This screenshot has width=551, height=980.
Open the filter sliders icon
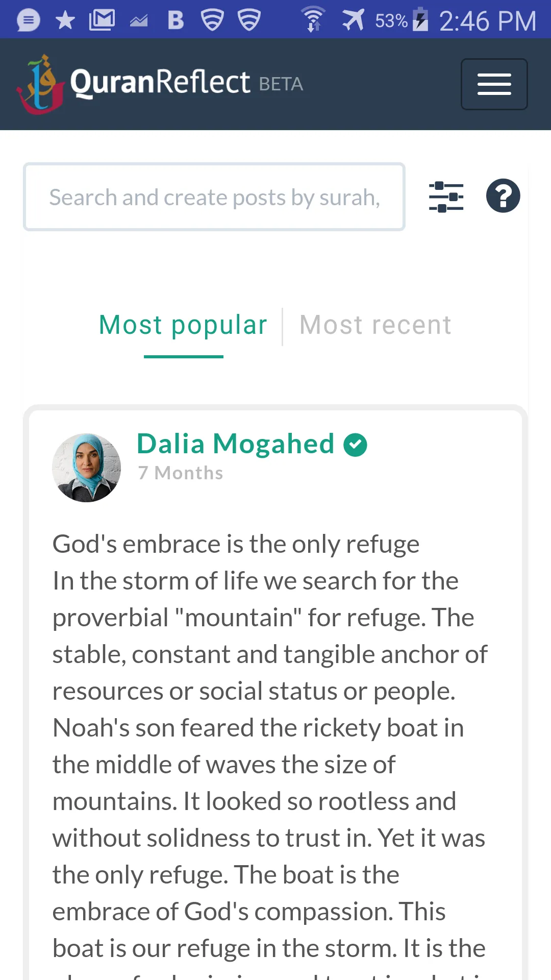(446, 197)
